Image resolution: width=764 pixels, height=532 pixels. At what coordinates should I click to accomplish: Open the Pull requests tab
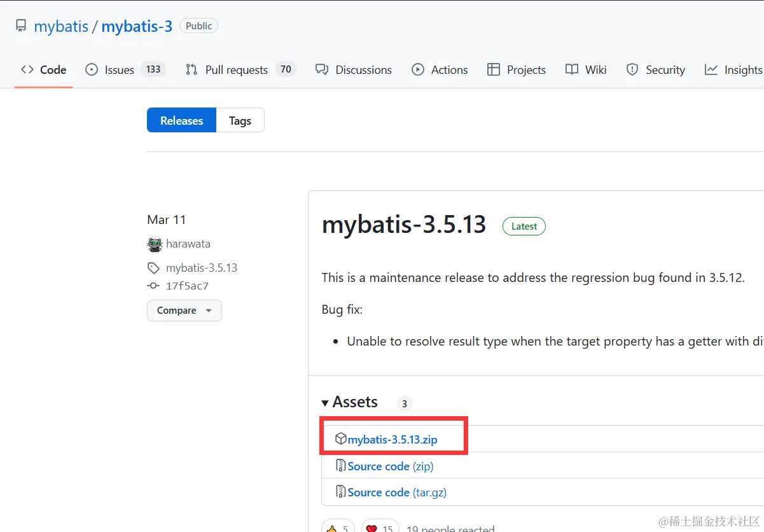240,70
